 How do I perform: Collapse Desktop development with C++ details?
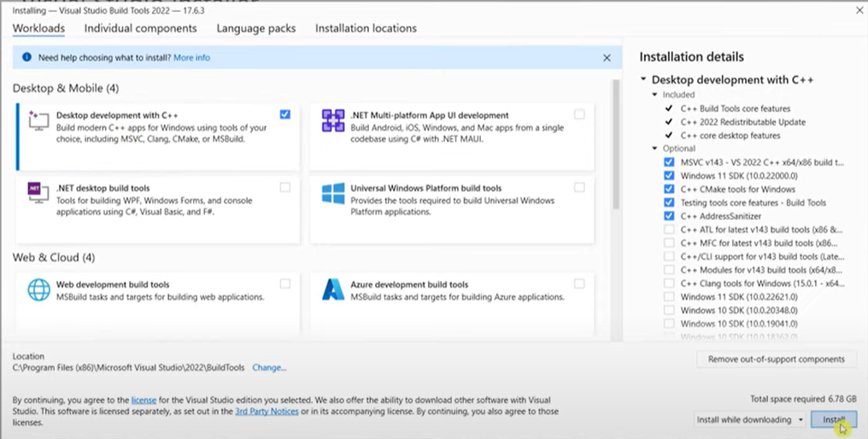pos(643,79)
